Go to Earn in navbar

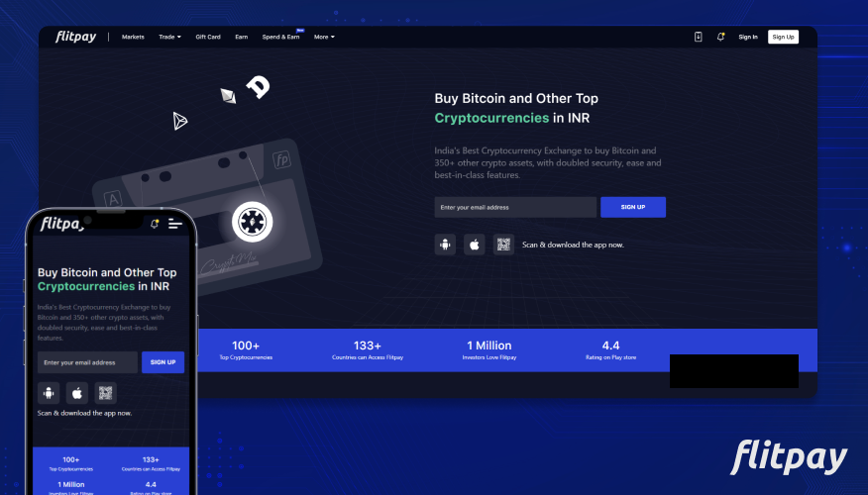click(242, 37)
